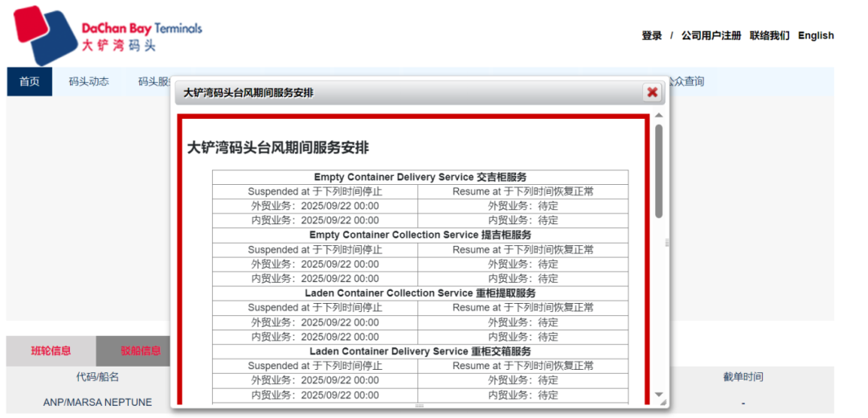The height and width of the screenshot is (418, 868).
Task: Close the typhoon service arrangement dialog
Action: pyautogui.click(x=652, y=92)
